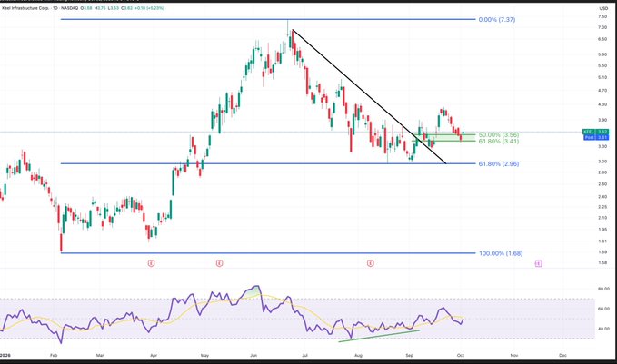Click the earnings E marker below mid-May candles
Viewport: 617px width, 364px height.
point(220,263)
